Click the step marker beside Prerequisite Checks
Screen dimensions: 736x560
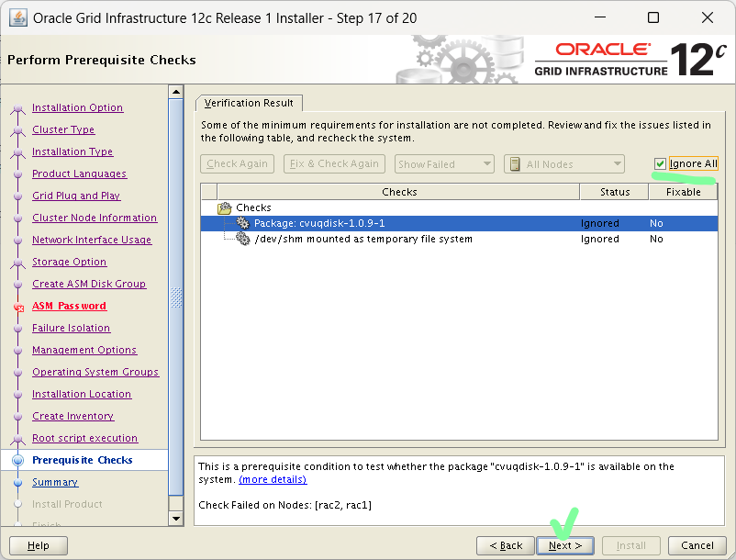(17, 461)
